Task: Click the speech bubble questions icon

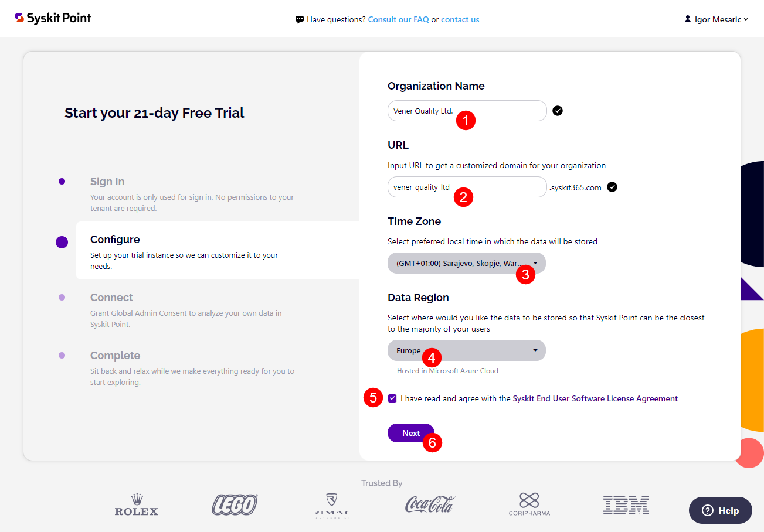Action: pos(300,19)
